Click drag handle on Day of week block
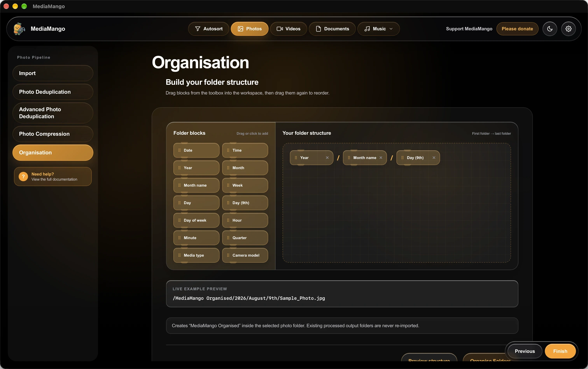The height and width of the screenshot is (369, 588). [x=179, y=220]
